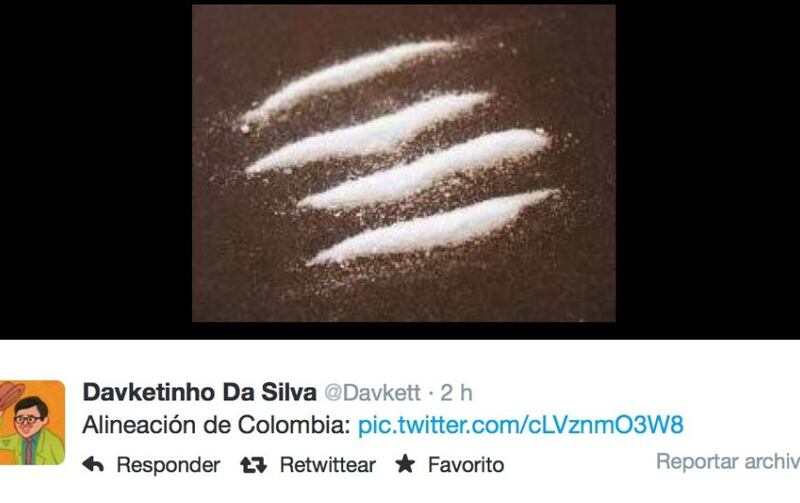This screenshot has width=800, height=503.
Task: Click the Responder label
Action: pos(168,465)
